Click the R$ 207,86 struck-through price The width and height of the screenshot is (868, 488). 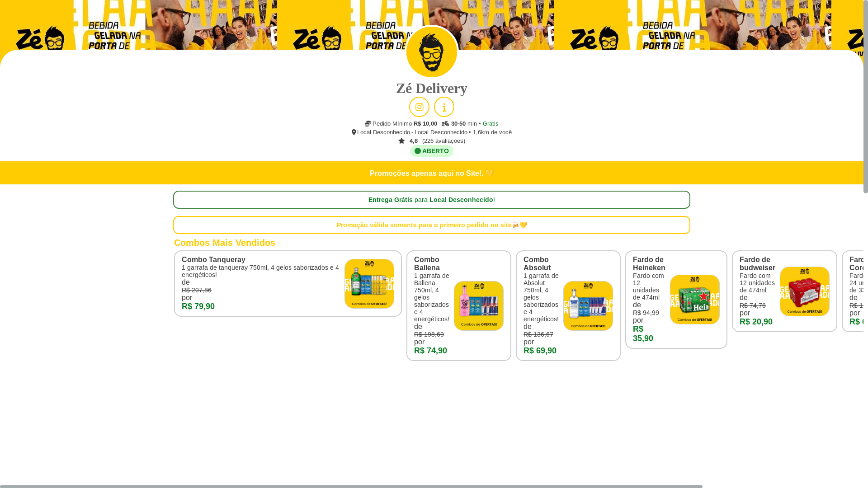click(x=197, y=290)
